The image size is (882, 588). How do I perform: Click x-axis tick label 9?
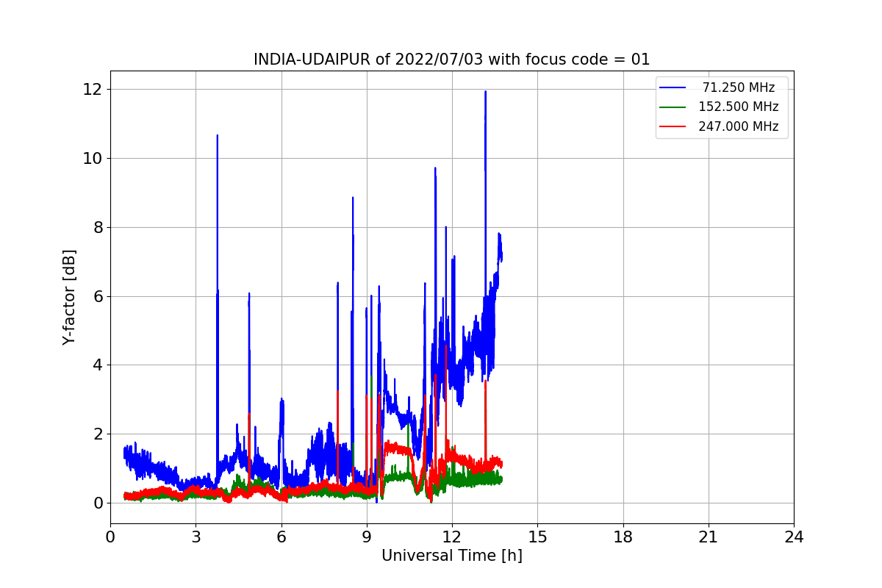point(367,537)
